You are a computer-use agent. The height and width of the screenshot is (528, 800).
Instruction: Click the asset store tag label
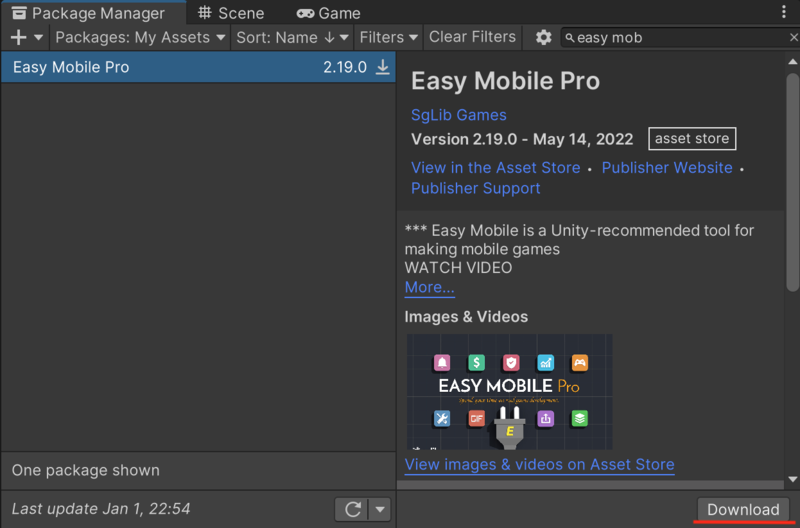[x=692, y=138]
